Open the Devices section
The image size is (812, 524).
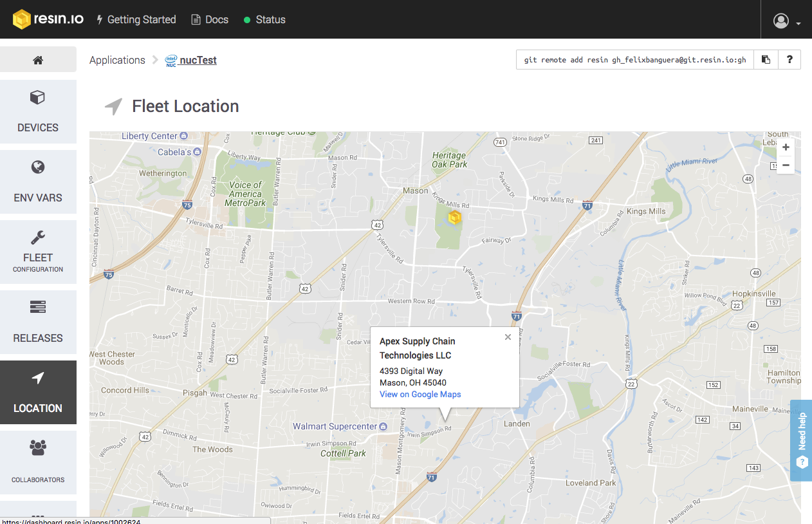(x=38, y=111)
